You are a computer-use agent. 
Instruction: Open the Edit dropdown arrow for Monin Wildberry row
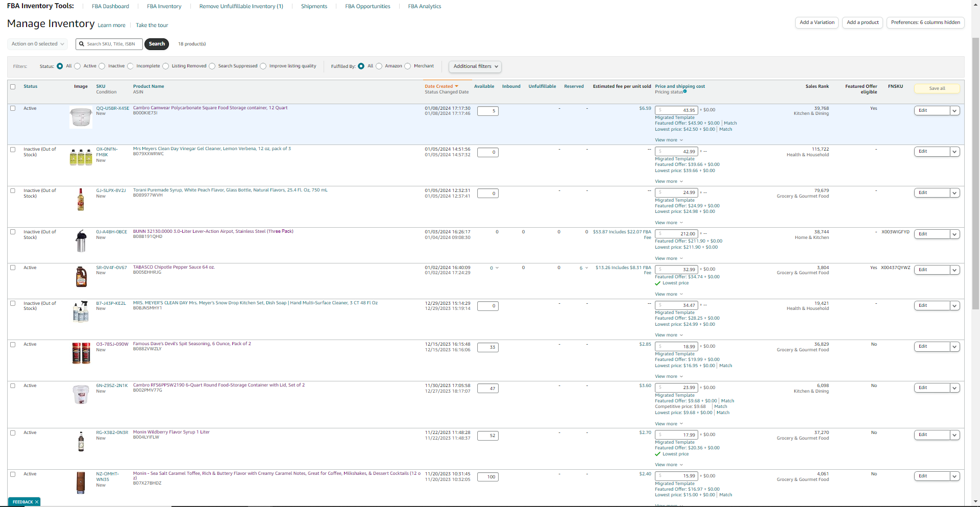point(954,435)
